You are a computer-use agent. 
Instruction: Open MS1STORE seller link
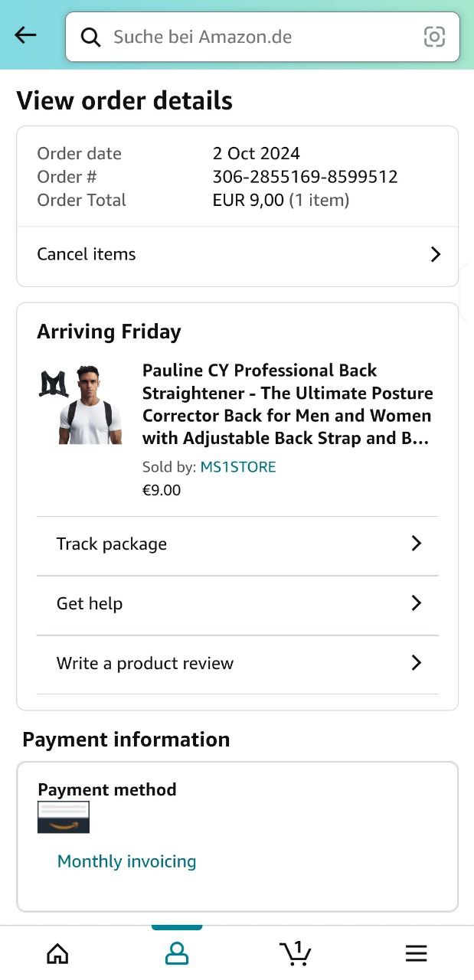(x=238, y=467)
